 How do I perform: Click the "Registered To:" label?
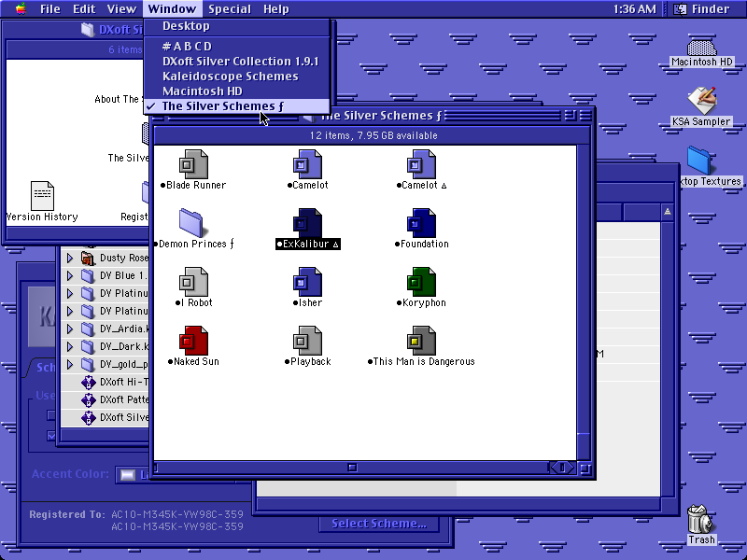tap(66, 515)
